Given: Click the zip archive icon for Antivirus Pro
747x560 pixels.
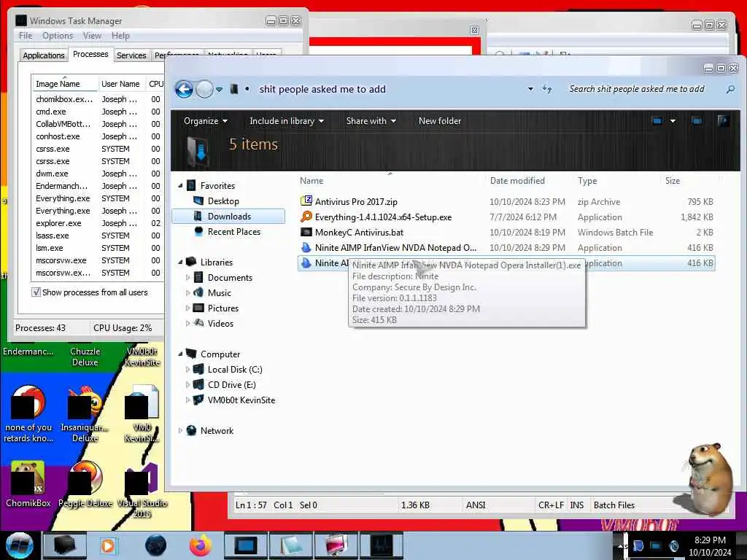Looking at the screenshot, I should (x=306, y=201).
